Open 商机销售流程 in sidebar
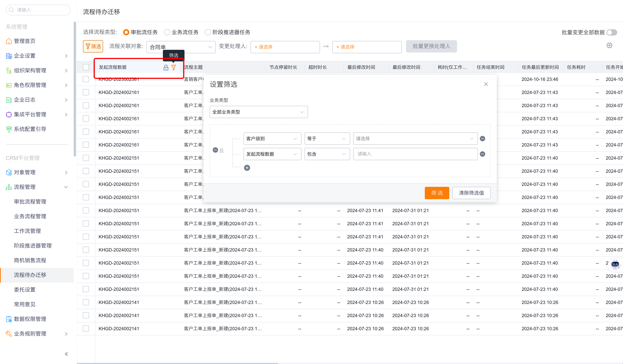Screen dimensions: 623x364 (30, 260)
